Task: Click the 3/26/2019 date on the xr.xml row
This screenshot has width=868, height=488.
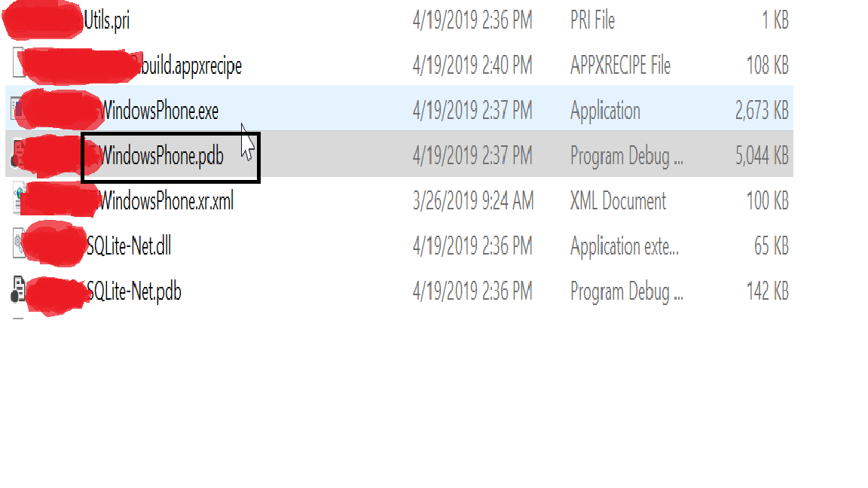Action: (473, 201)
